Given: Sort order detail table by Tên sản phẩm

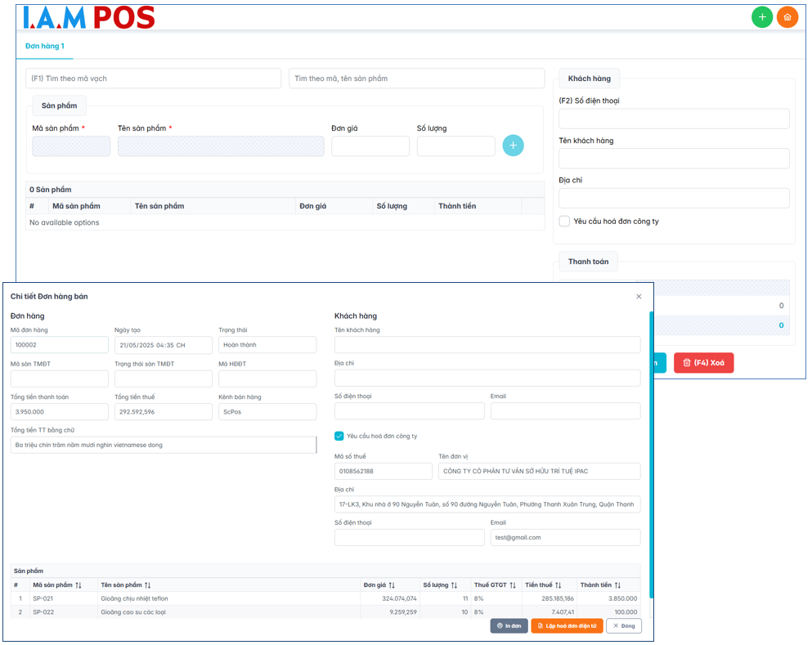Looking at the screenshot, I should point(147,585).
